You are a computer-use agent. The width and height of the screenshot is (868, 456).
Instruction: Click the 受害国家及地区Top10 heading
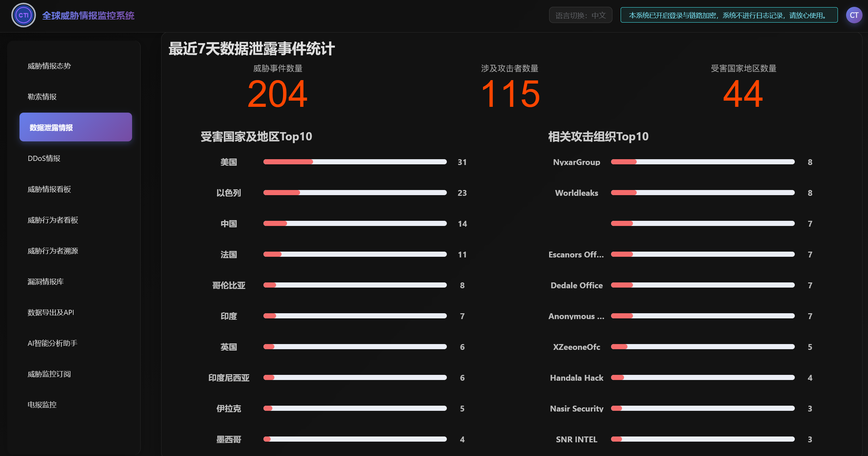coord(256,136)
